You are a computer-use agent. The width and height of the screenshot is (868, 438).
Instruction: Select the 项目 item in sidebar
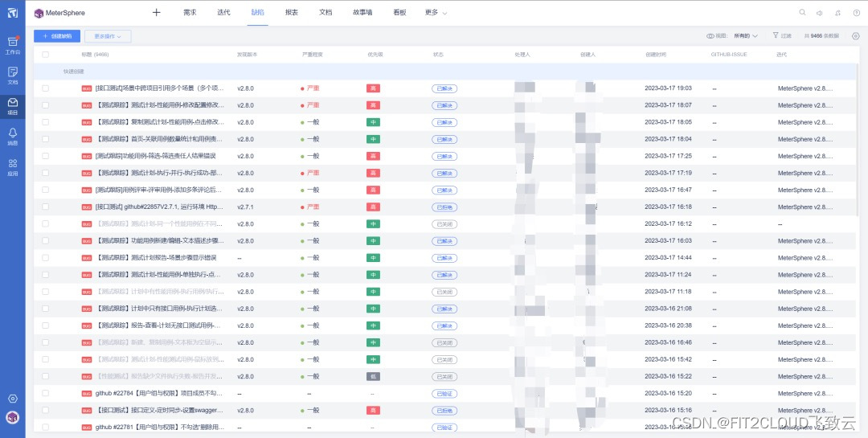13,106
